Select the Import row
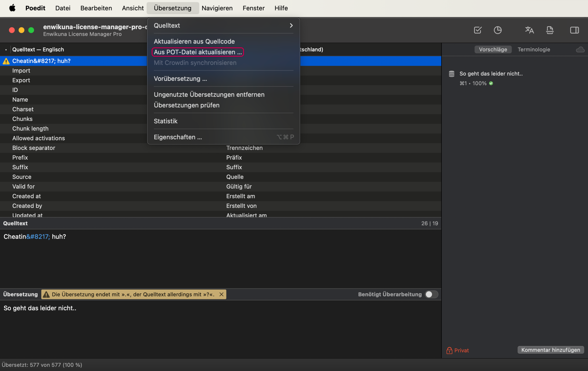588x371 pixels. point(221,70)
